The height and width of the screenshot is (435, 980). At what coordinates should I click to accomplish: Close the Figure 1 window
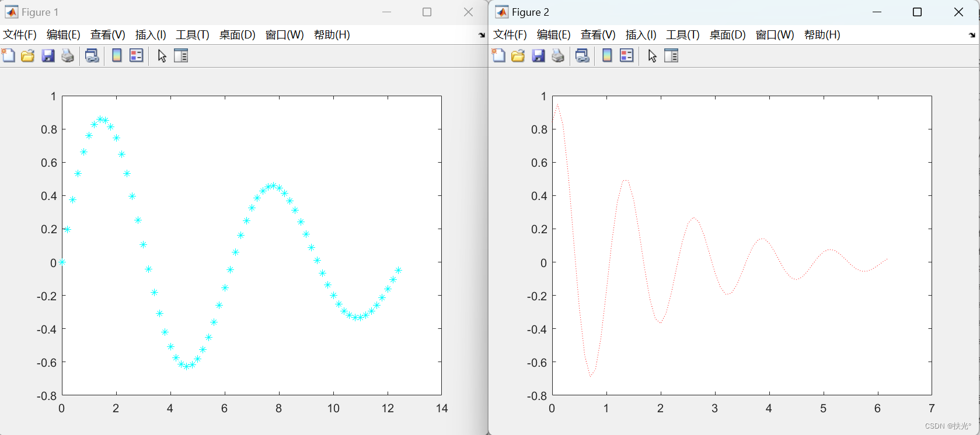pos(468,12)
